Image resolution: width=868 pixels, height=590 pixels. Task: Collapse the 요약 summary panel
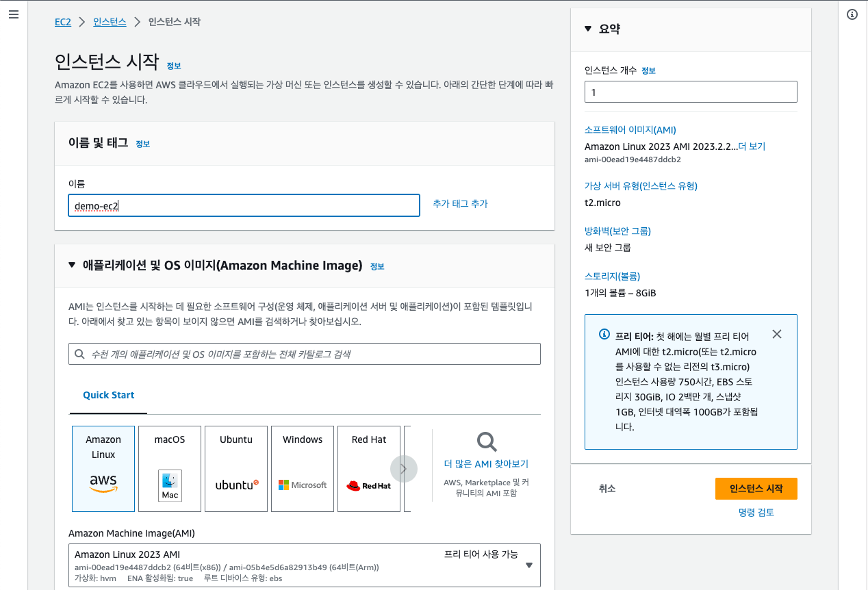[x=588, y=29]
